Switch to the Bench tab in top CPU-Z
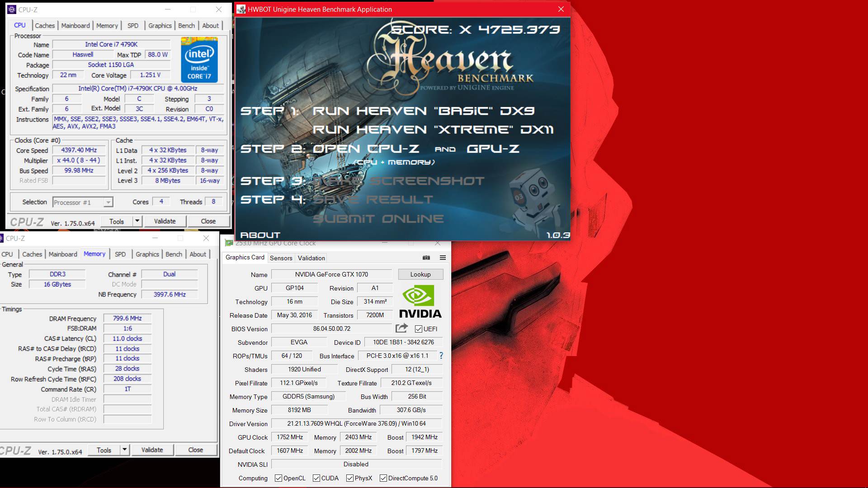The width and height of the screenshot is (868, 488). (x=186, y=26)
